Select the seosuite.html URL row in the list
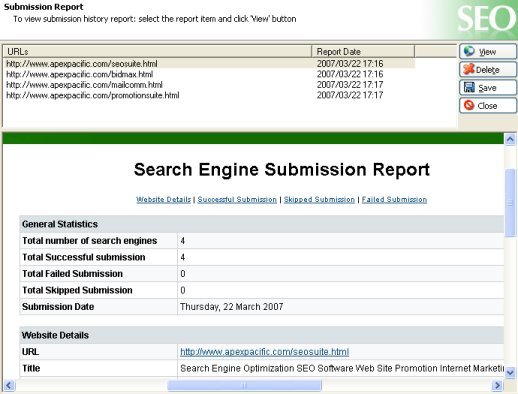This screenshot has height=394, width=518. [x=210, y=63]
